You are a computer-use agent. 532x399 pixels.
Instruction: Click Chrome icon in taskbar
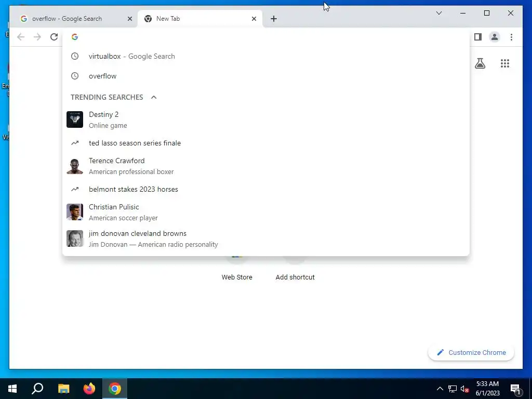tap(115, 389)
